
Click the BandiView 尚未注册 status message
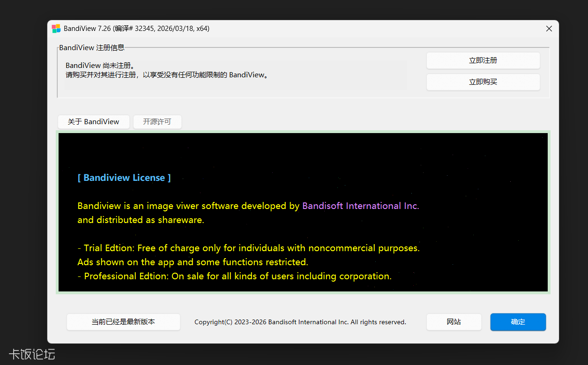coord(100,66)
